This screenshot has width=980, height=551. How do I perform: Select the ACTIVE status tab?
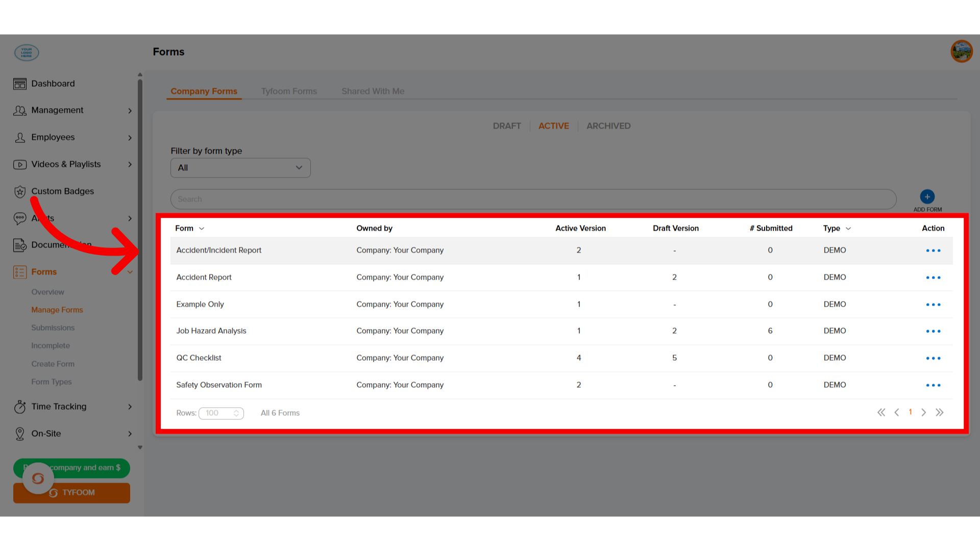tap(553, 126)
